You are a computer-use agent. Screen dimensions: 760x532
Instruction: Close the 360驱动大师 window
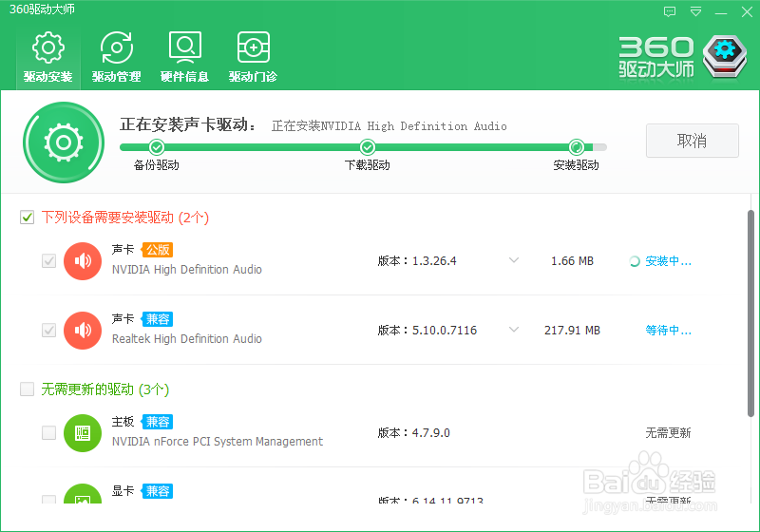tap(747, 11)
